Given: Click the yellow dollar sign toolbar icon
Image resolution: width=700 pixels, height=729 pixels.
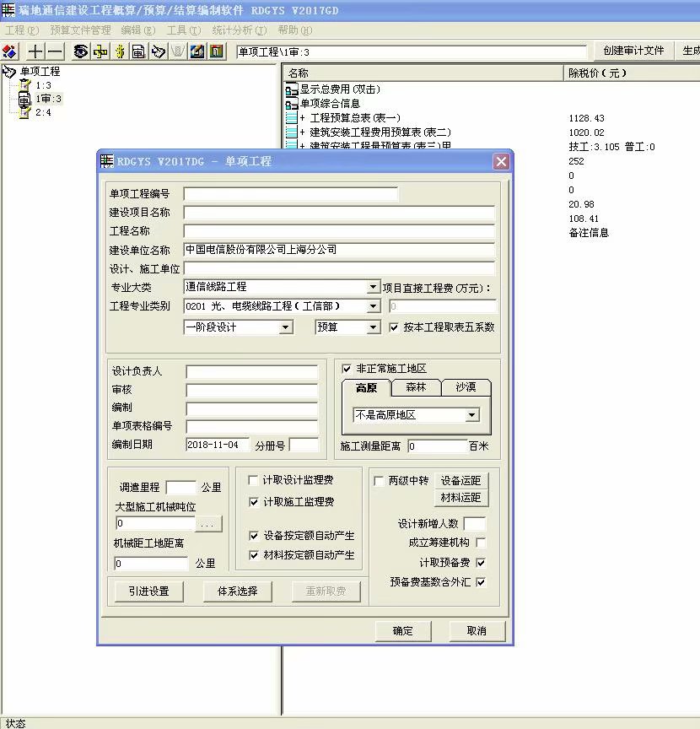Looking at the screenshot, I should 120,51.
